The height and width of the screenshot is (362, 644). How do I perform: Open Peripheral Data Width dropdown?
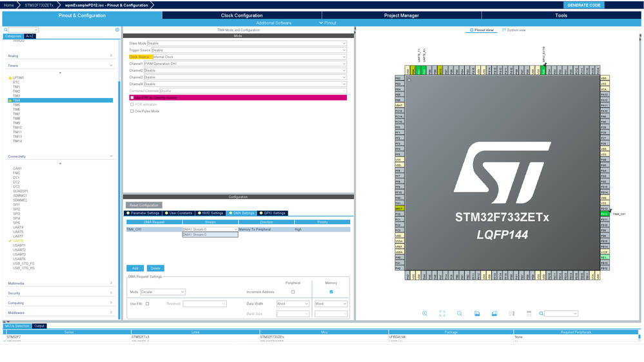tap(293, 304)
